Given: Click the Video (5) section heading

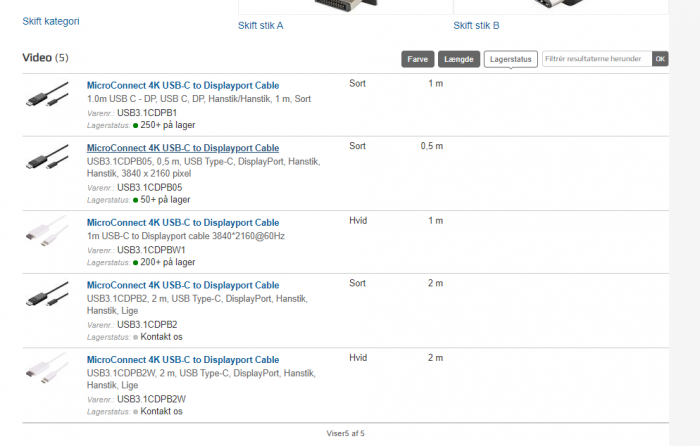Looking at the screenshot, I should pos(46,58).
